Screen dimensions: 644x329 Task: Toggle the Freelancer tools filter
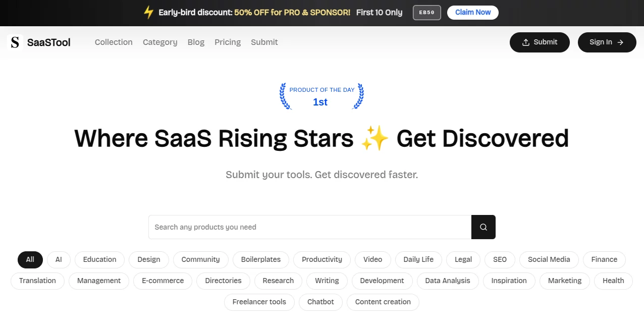259,302
